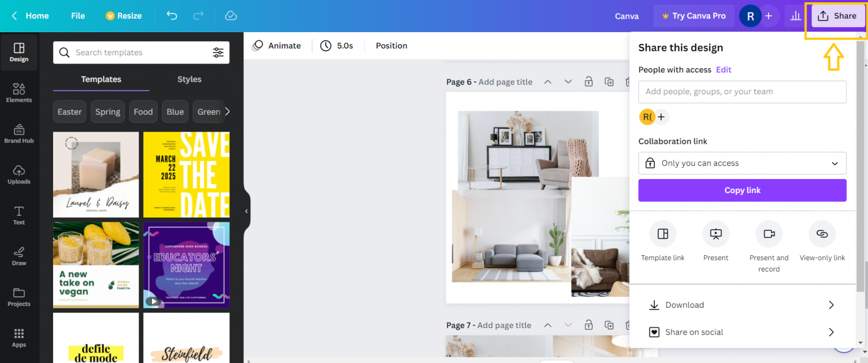
Task: Choose the defile de mode template
Action: [x=96, y=338]
